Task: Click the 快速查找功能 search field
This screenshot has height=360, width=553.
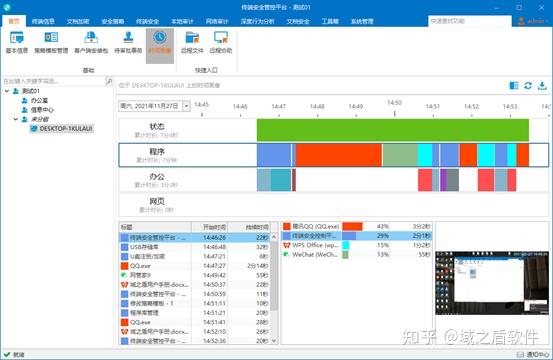Action: pos(469,21)
